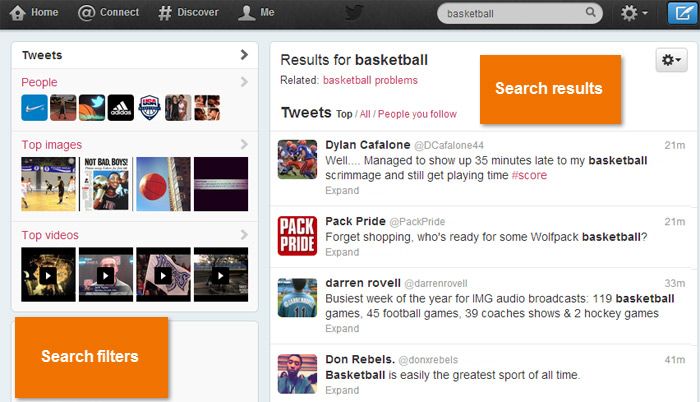Expand the Tweets filter chevron
This screenshot has width=700, height=402.
[244, 55]
